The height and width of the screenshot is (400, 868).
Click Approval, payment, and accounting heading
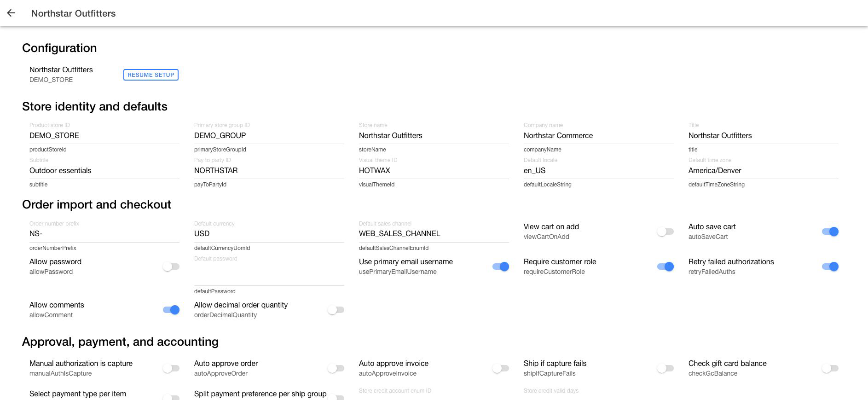click(x=120, y=342)
